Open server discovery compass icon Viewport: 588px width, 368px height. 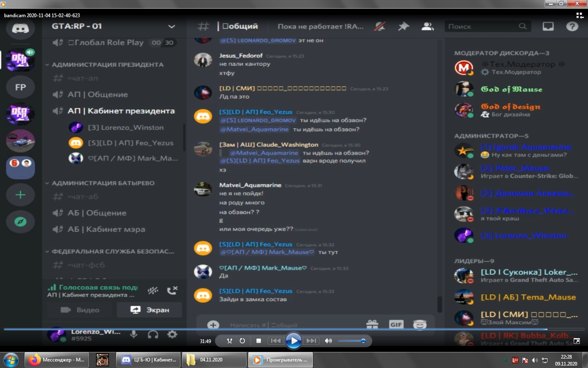tap(20, 222)
